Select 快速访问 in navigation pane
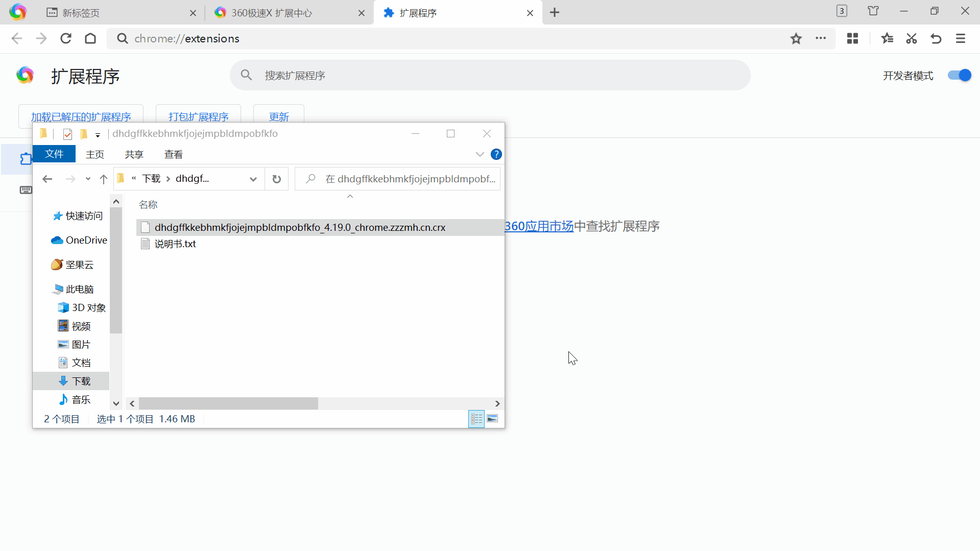This screenshot has height=551, width=980. [x=78, y=216]
